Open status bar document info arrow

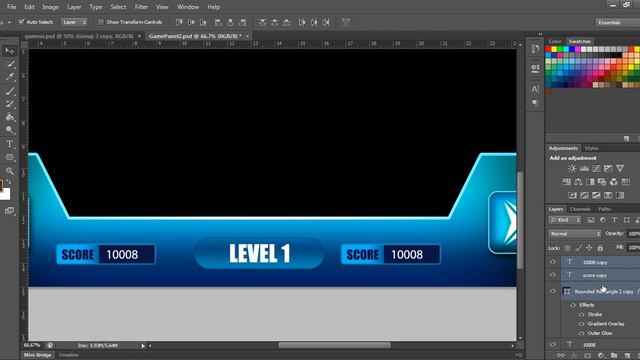click(143, 346)
